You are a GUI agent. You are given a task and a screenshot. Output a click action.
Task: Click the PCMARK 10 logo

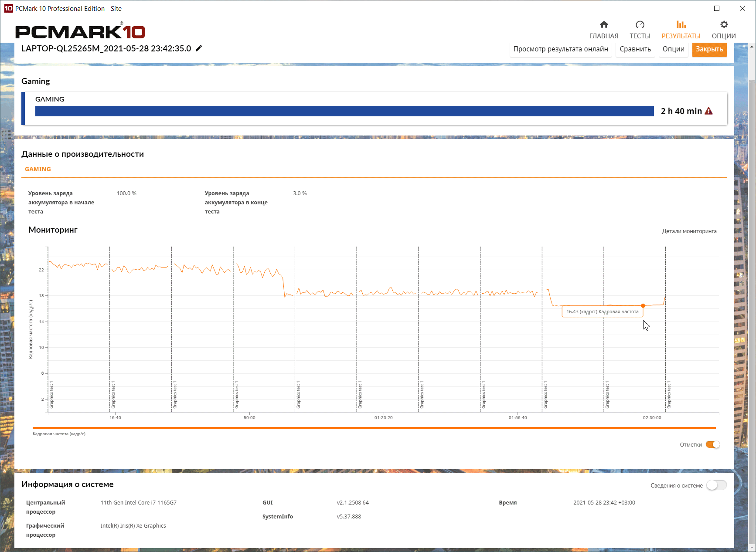(80, 31)
